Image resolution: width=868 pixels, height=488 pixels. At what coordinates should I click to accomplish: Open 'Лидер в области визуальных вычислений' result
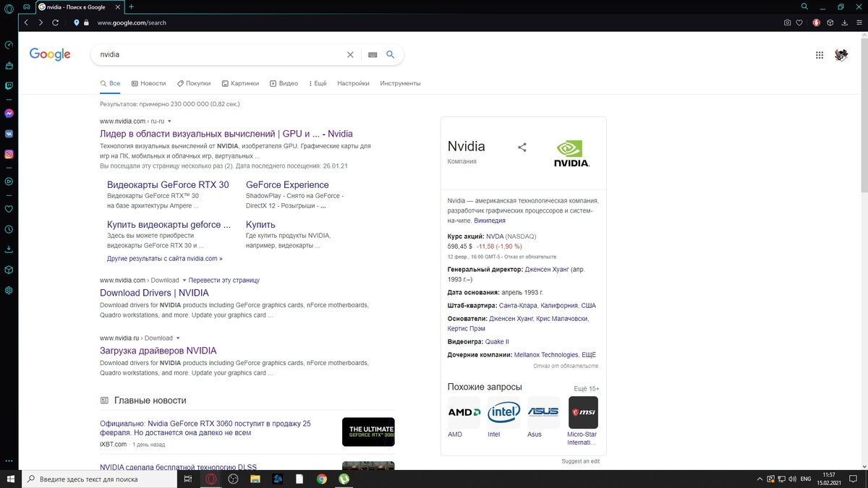point(226,134)
